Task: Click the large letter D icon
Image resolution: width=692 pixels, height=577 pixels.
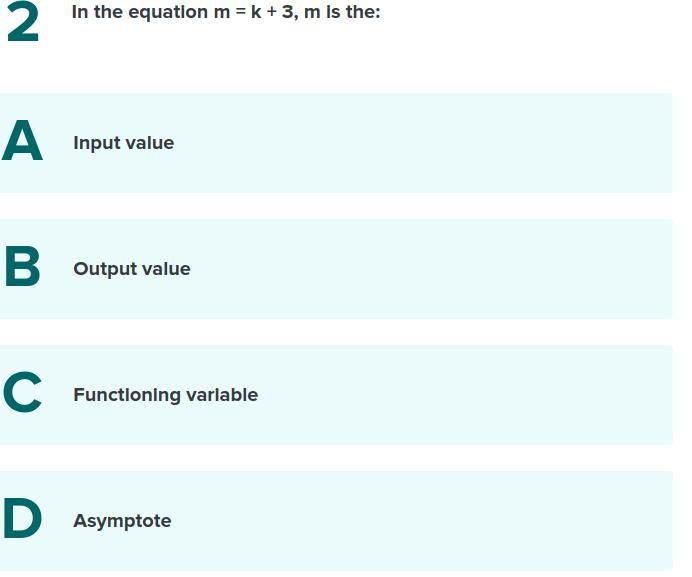Action: tap(23, 518)
